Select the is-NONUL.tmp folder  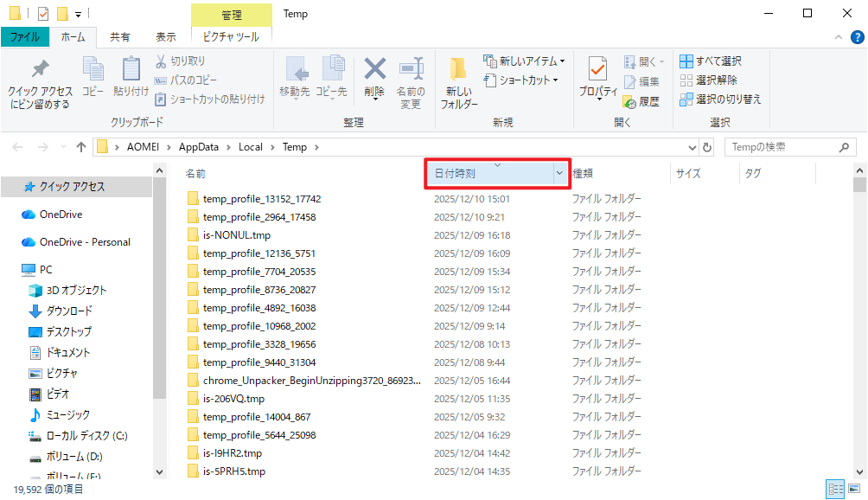pyautogui.click(x=237, y=235)
